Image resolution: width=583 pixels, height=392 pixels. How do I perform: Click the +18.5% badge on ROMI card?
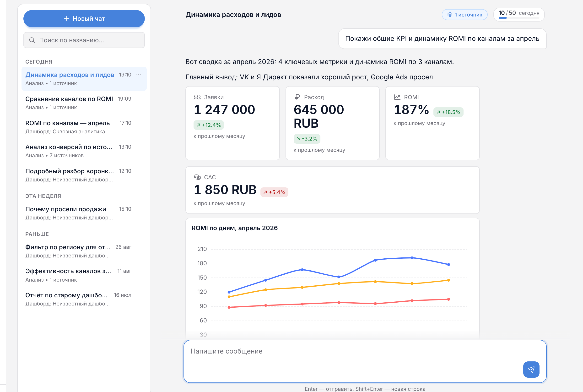[448, 112]
